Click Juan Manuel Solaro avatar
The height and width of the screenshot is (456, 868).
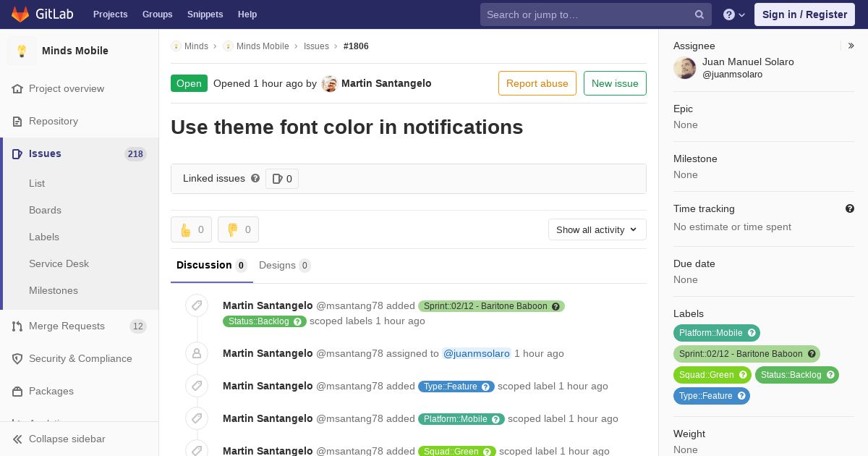[x=685, y=67]
